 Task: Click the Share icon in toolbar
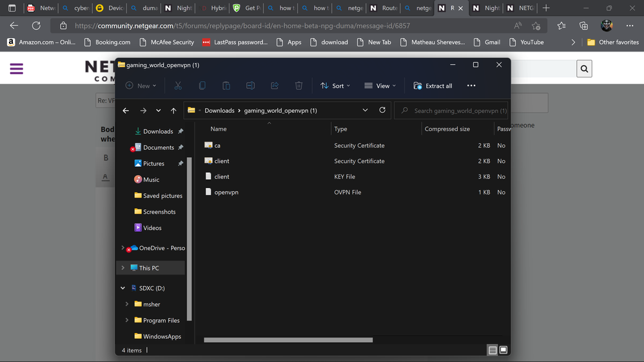[275, 86]
